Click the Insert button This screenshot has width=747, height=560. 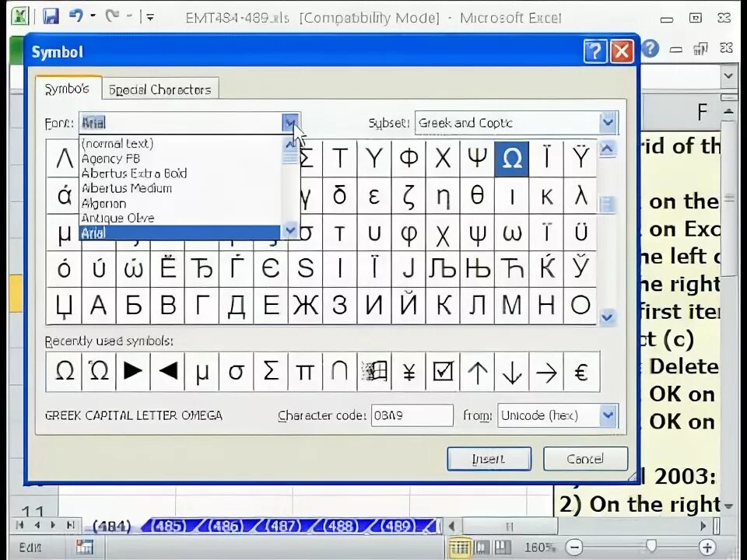pos(489,459)
